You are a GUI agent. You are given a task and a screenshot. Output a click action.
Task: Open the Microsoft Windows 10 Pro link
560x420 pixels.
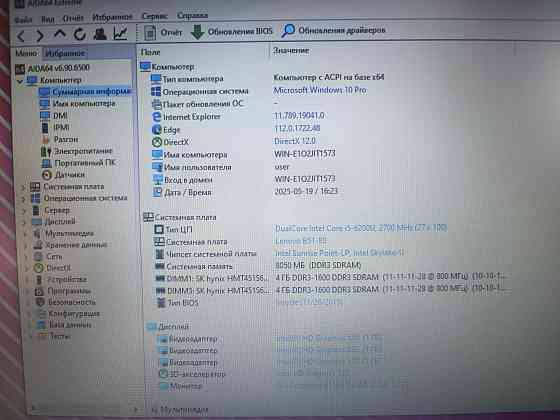[320, 90]
